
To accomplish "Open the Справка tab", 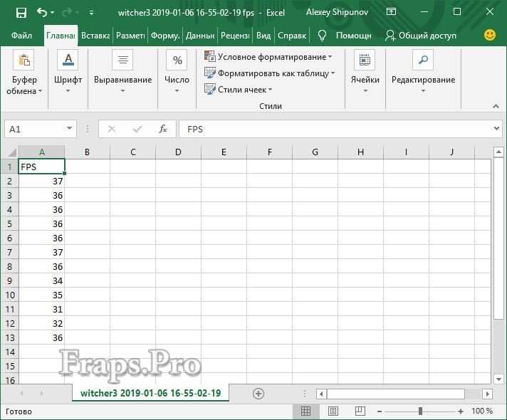I will (x=292, y=36).
